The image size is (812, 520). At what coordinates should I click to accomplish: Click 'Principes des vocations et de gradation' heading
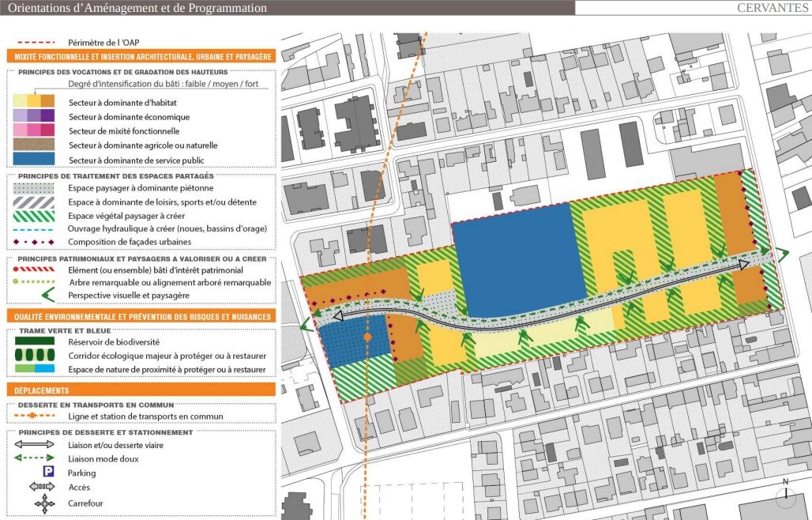pyautogui.click(x=122, y=72)
